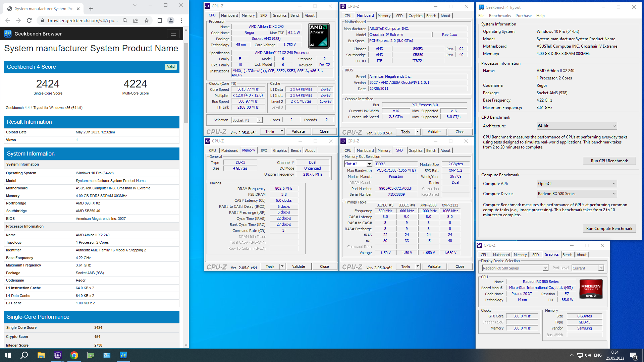The width and height of the screenshot is (644, 362).
Task: Open Geekbench File menu
Action: pos(481,16)
